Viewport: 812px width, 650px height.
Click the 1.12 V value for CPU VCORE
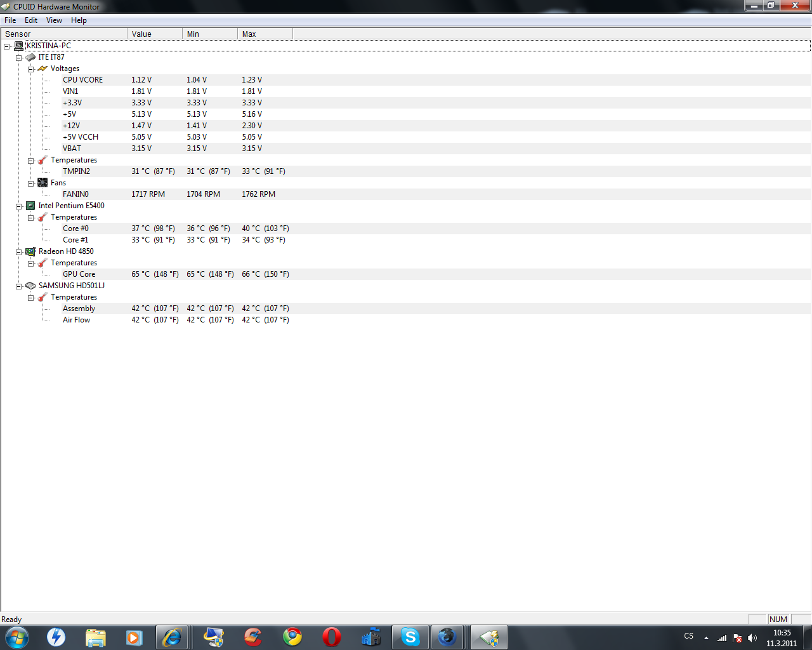[141, 80]
